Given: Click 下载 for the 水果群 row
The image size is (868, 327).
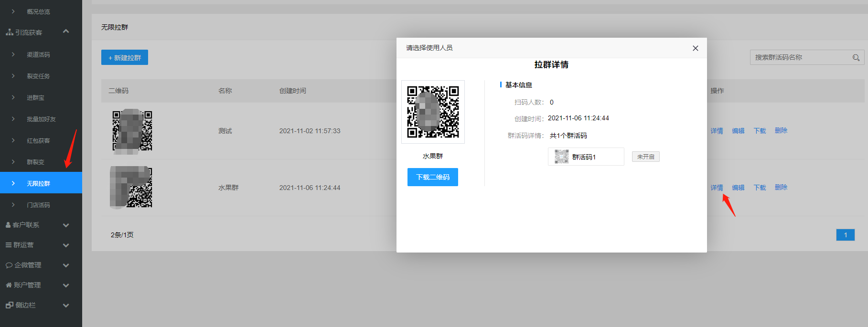Looking at the screenshot, I should tap(760, 188).
